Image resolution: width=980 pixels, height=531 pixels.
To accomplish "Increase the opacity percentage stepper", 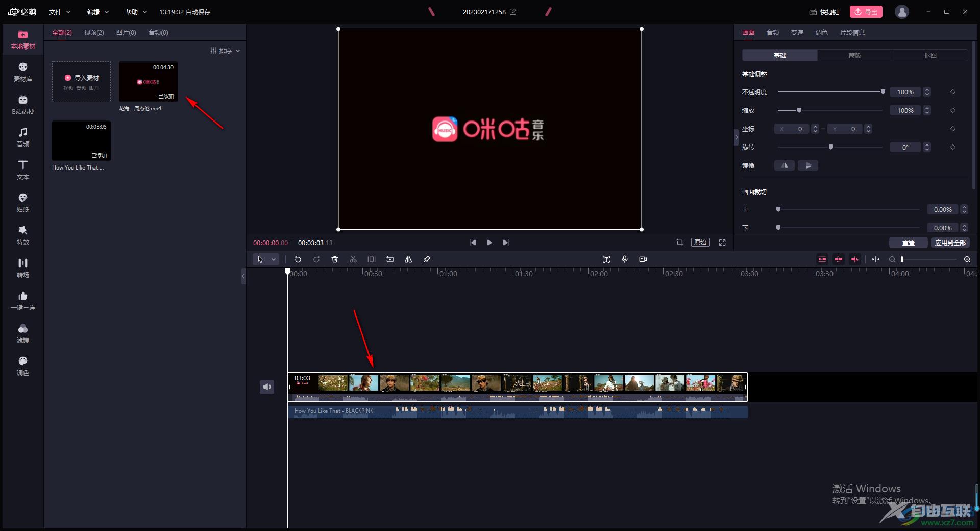I will [927, 90].
